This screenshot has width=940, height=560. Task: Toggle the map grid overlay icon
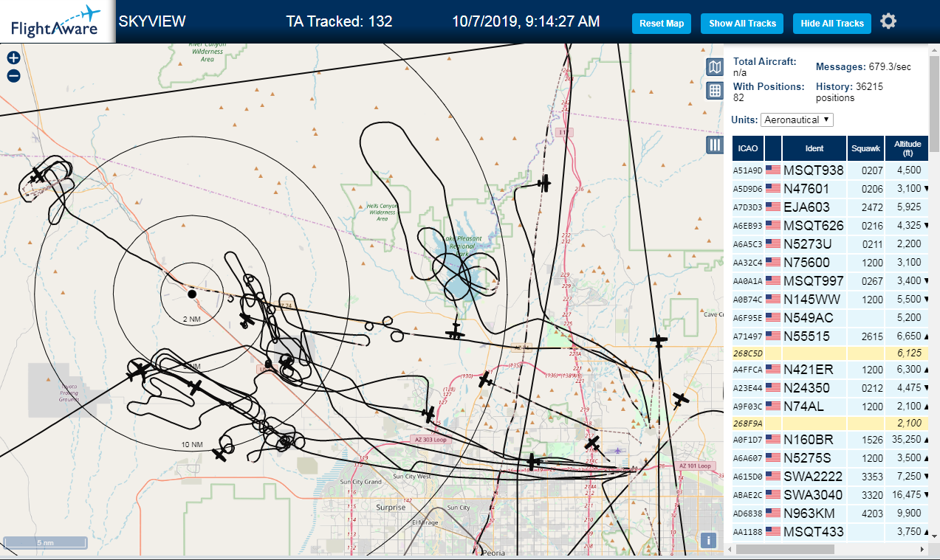coord(714,91)
